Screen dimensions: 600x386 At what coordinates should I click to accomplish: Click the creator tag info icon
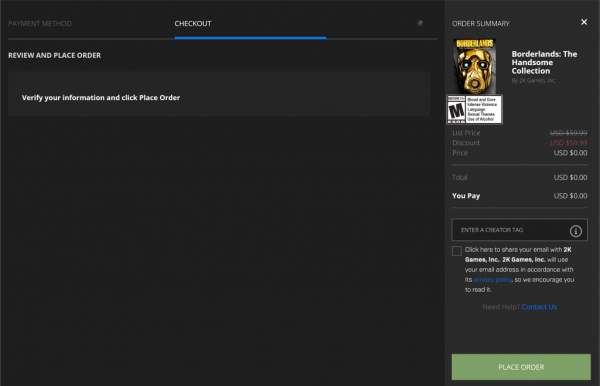pos(576,231)
